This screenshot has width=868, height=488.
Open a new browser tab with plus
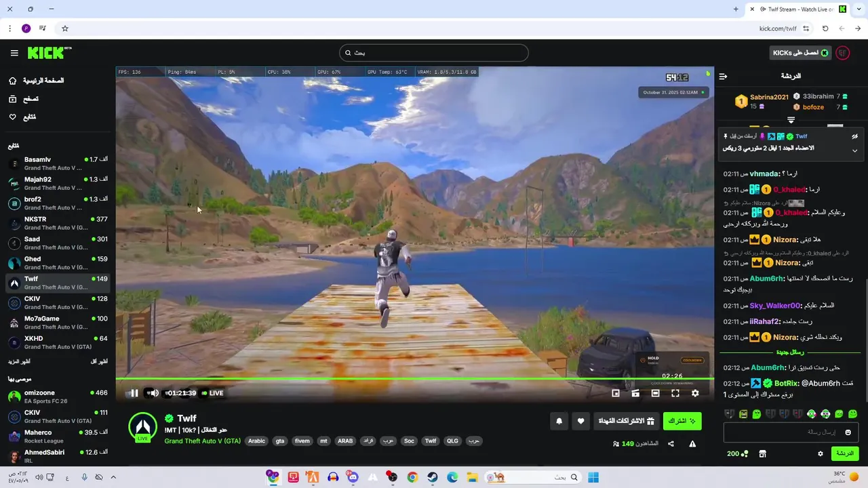point(736,9)
